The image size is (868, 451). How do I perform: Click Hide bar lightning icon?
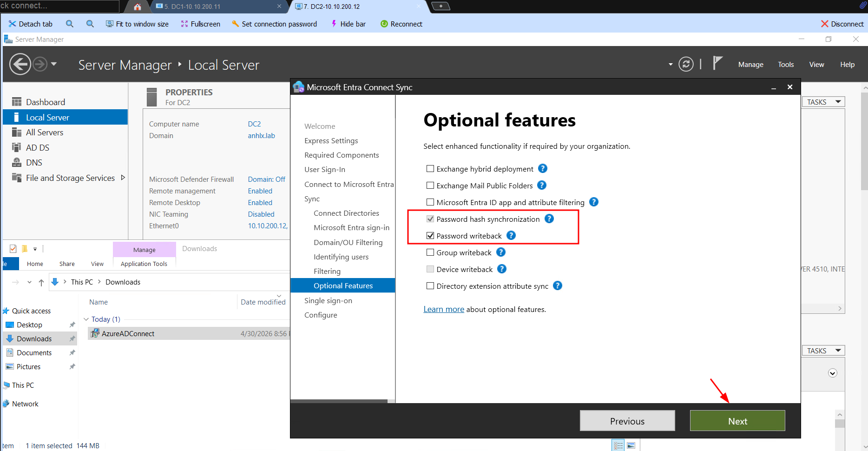(334, 24)
